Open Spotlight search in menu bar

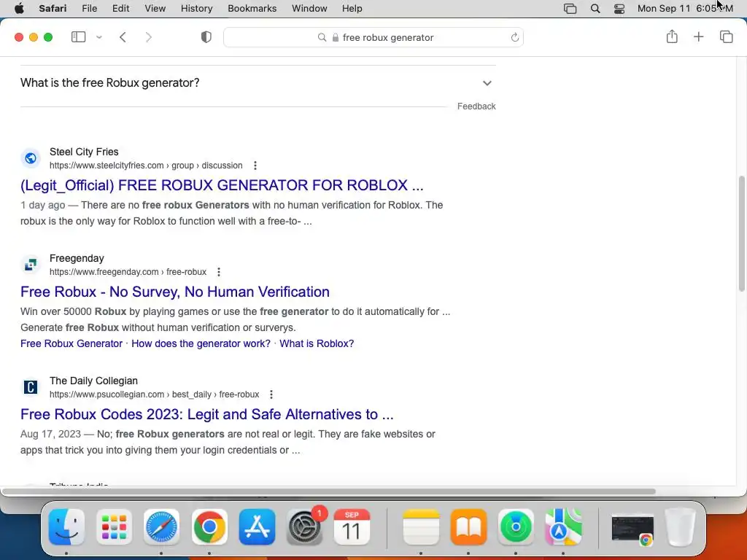595,9
